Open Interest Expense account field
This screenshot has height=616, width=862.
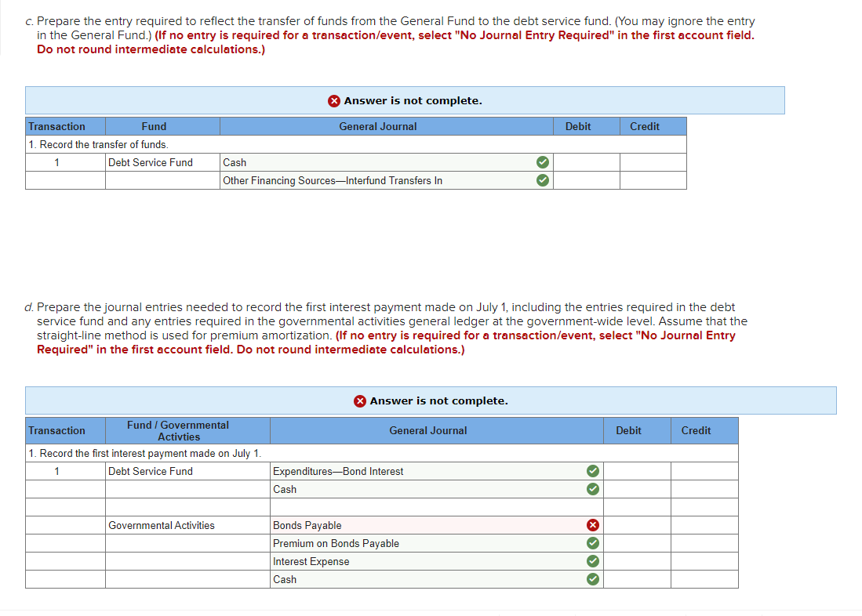(437, 561)
